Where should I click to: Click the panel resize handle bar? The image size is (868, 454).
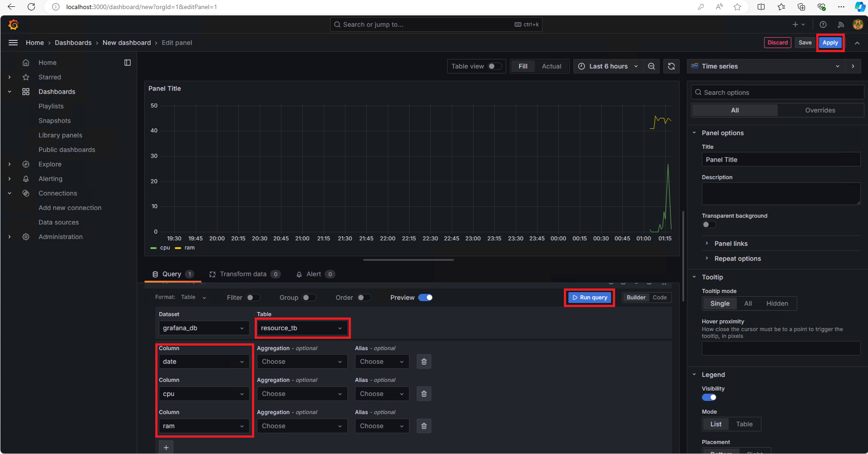click(409, 260)
